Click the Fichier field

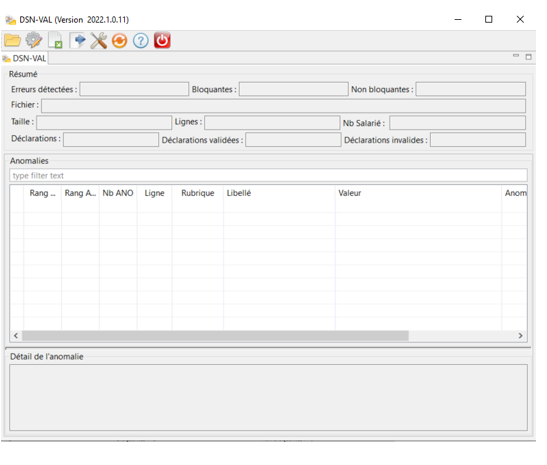click(283, 106)
